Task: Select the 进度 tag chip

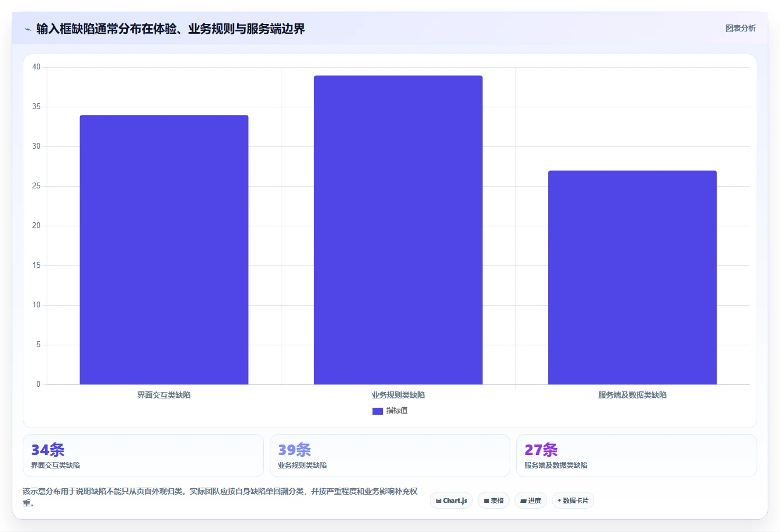Action: [x=531, y=501]
